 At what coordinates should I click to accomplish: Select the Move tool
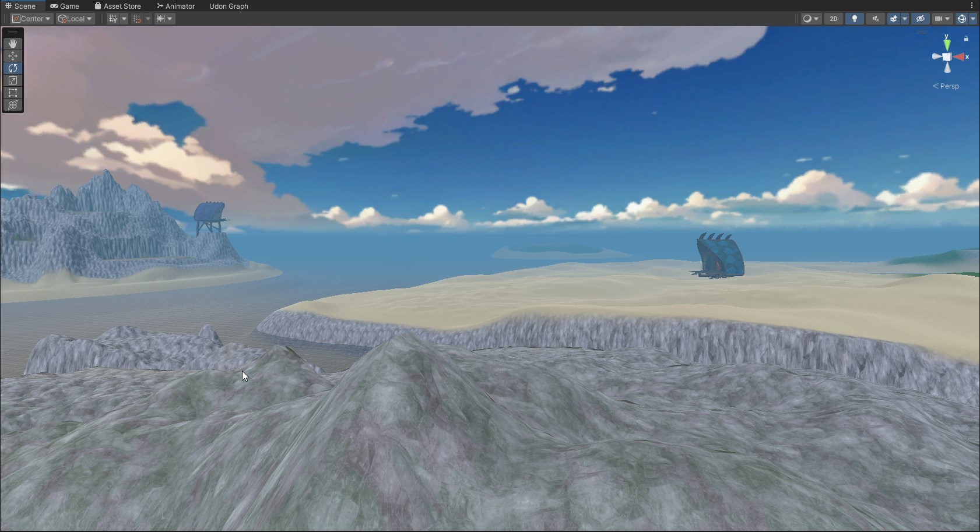click(x=13, y=56)
